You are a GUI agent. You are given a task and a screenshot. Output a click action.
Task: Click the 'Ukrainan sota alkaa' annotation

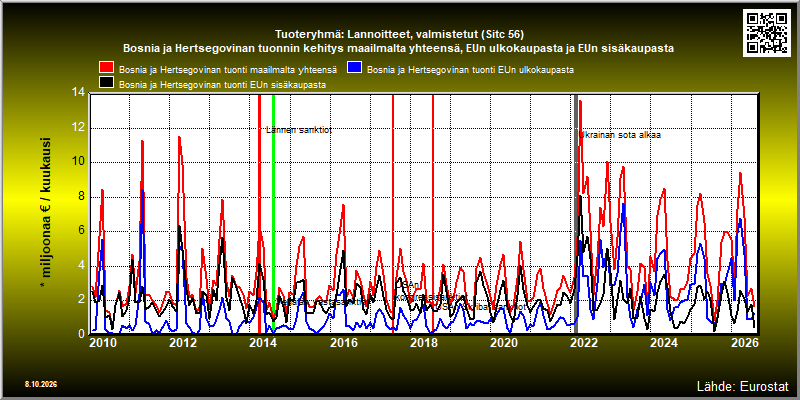tap(620, 136)
